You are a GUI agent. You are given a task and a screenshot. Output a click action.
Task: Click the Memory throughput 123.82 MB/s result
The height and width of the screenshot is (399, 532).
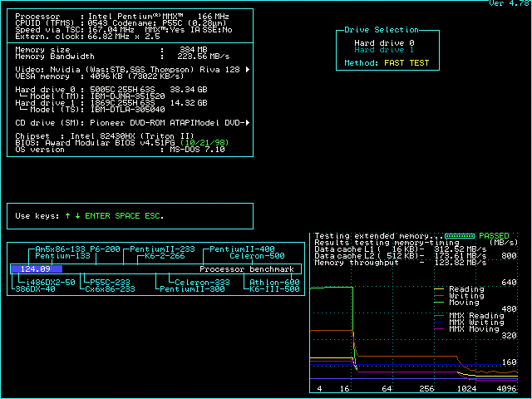[401, 263]
